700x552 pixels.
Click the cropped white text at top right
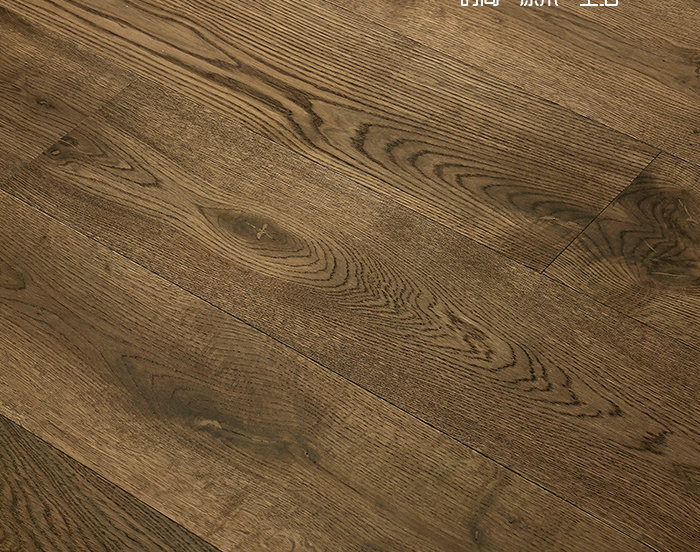540,3
